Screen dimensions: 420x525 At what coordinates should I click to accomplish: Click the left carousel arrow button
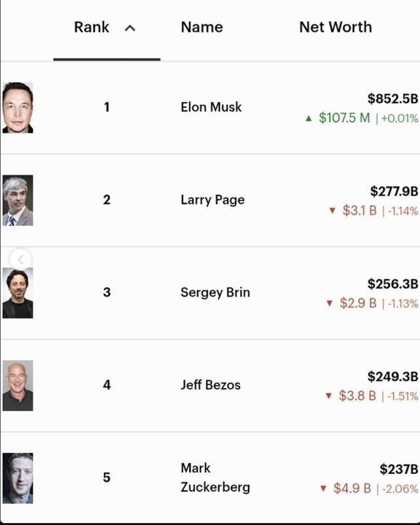[x=20, y=259]
